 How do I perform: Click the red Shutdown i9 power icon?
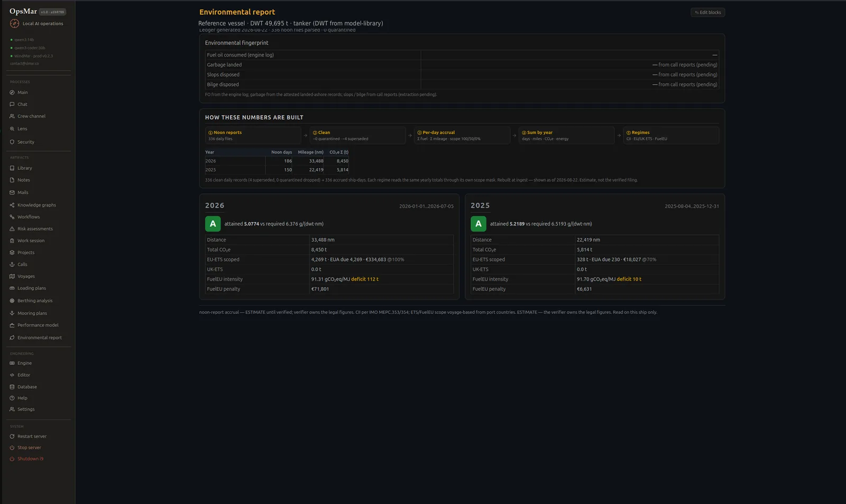[x=12, y=459]
